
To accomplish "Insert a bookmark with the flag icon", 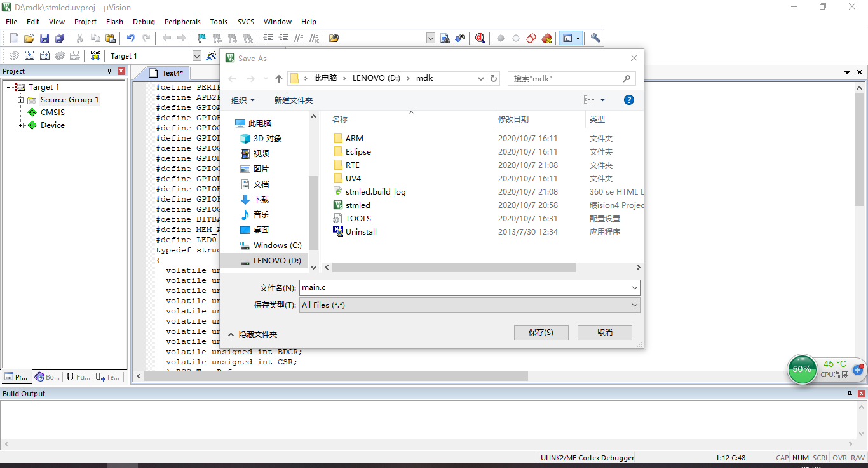I will point(202,38).
